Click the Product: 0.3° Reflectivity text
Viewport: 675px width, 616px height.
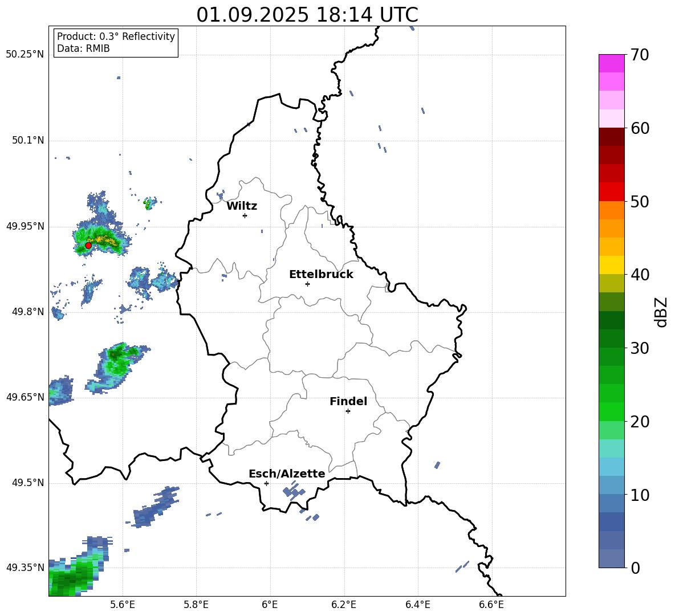116,36
